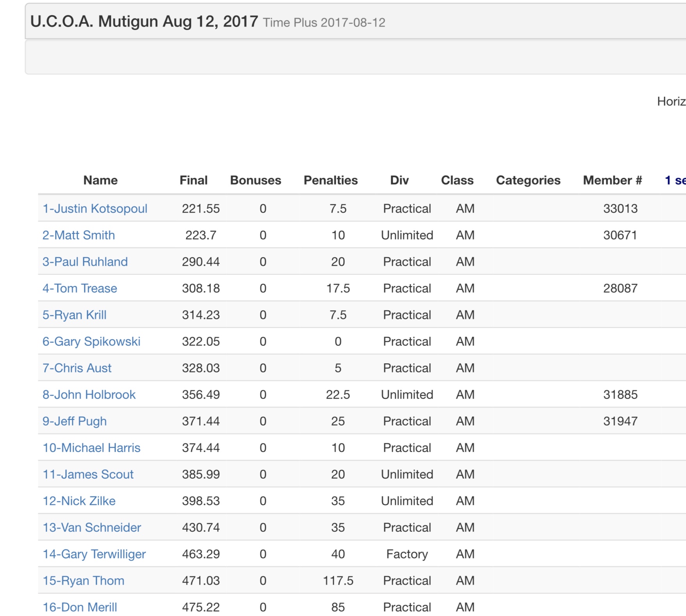
Task: Click penalty value 25 for Jeff Pugh
Action: click(338, 421)
